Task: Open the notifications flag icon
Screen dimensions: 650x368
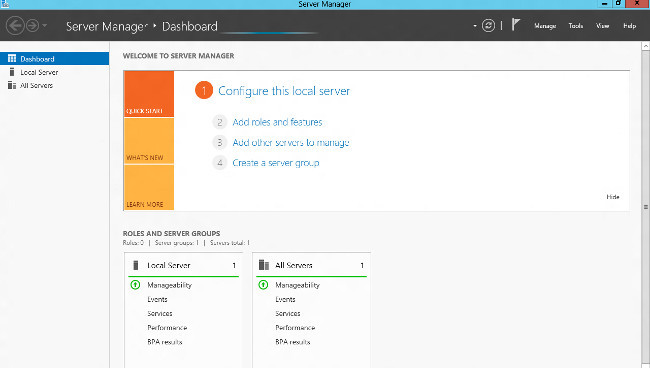Action: (515, 25)
